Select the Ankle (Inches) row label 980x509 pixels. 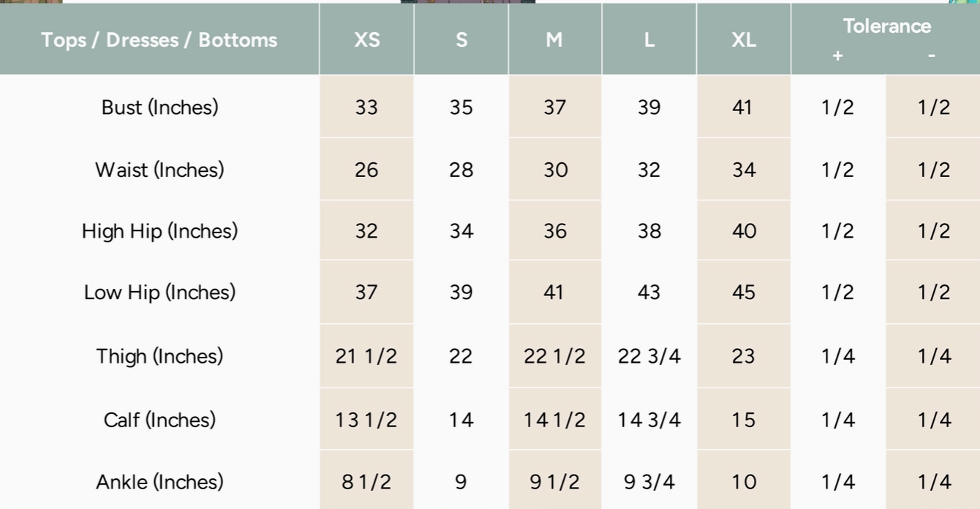(159, 482)
